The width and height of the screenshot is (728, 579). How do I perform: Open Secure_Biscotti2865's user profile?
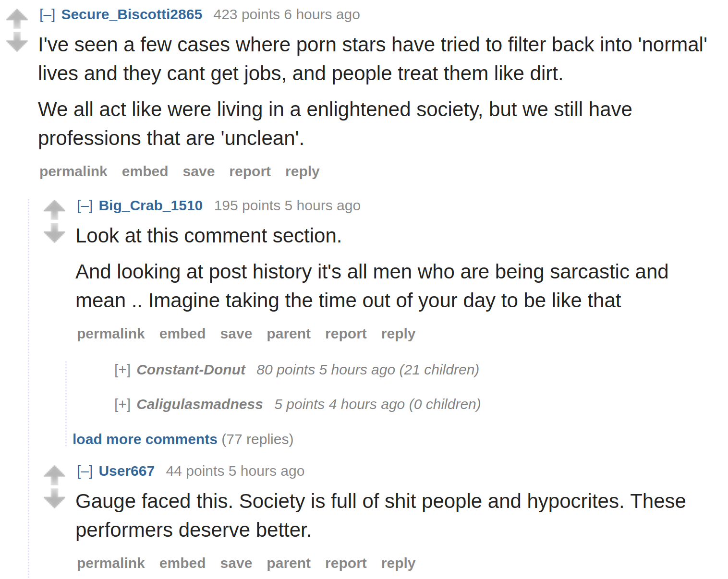pos(132,14)
